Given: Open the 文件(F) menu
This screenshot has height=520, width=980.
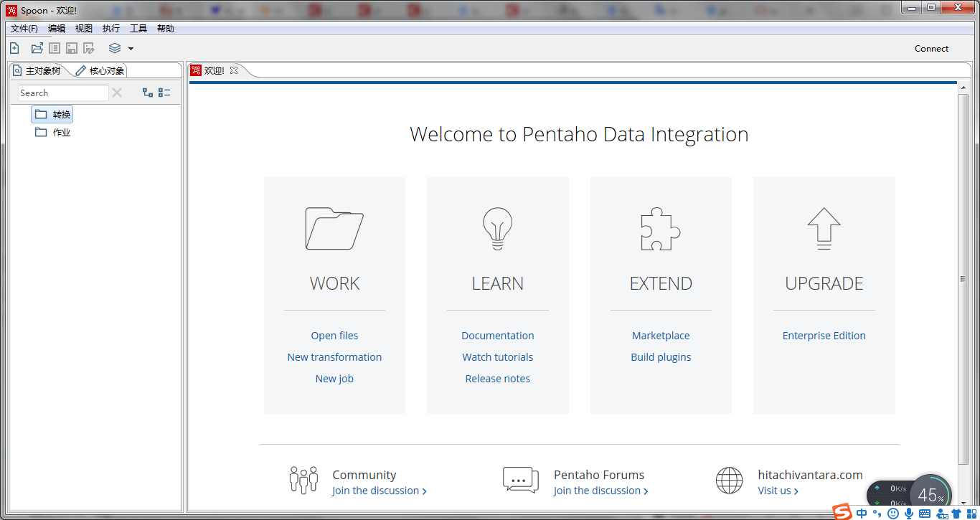Looking at the screenshot, I should (24, 29).
